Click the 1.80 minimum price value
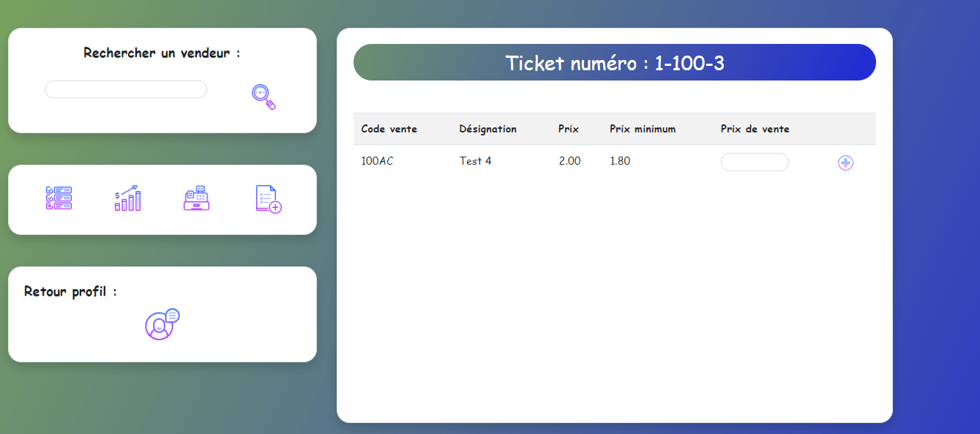This screenshot has width=980, height=434. (620, 161)
